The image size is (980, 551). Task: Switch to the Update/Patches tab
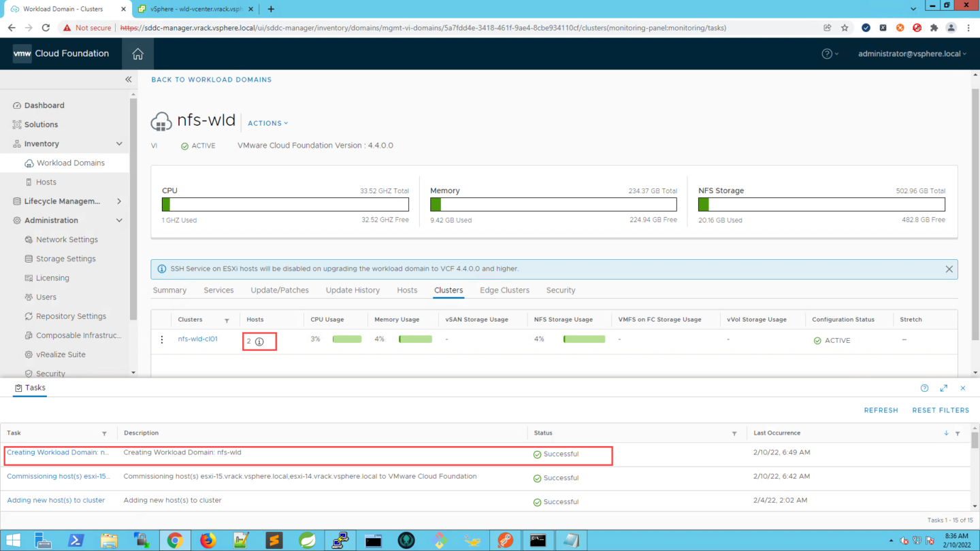pyautogui.click(x=280, y=290)
